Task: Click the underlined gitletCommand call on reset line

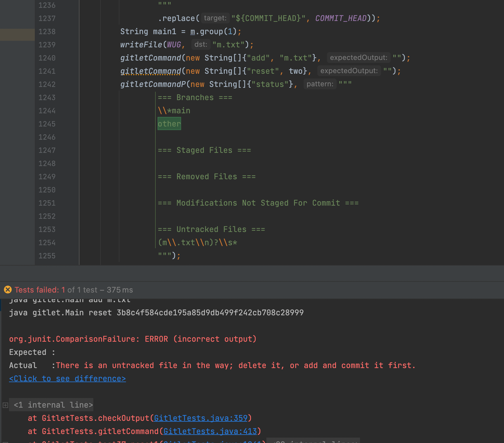Action: point(151,71)
